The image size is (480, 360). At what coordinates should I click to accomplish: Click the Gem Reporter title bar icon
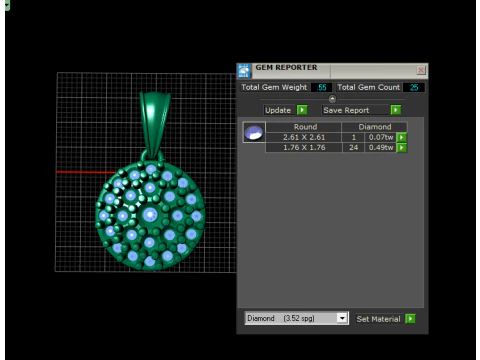coord(244,71)
